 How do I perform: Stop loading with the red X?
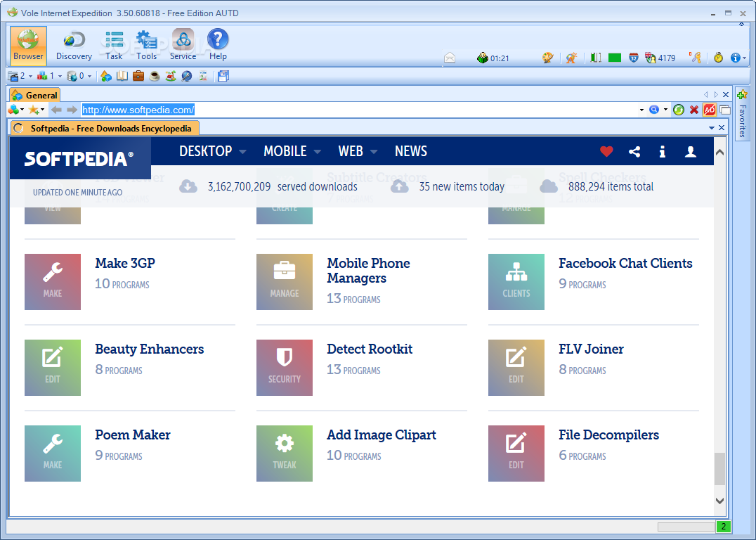[693, 110]
